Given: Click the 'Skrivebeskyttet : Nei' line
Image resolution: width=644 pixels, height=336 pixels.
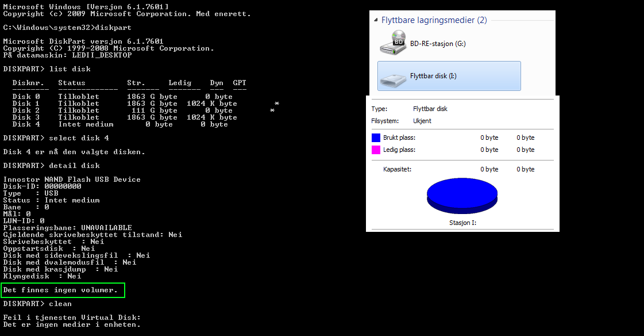Looking at the screenshot, I should [53, 242].
